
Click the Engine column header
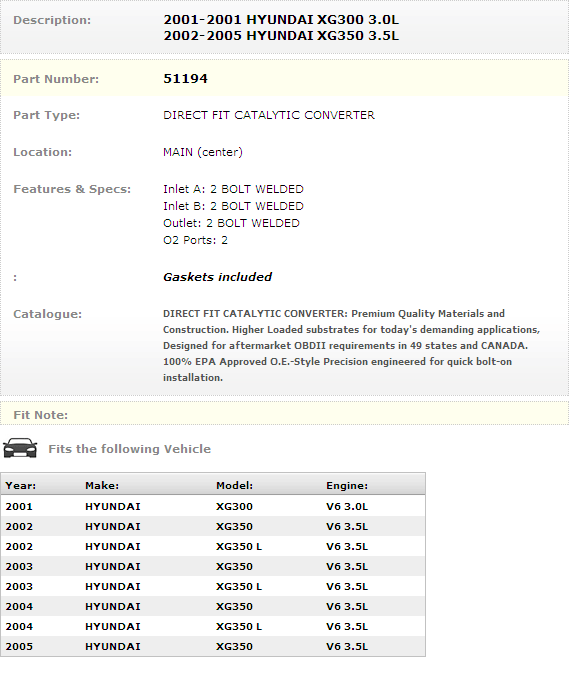point(347,485)
